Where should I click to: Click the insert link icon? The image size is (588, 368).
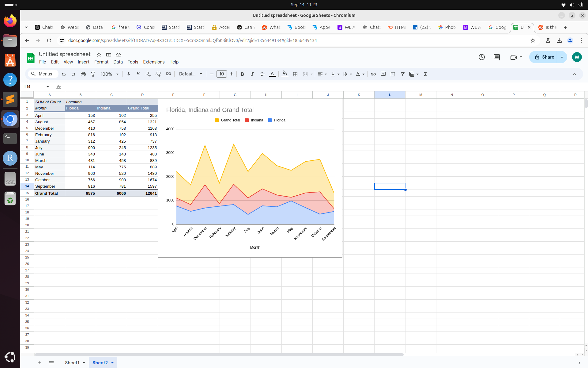click(373, 74)
